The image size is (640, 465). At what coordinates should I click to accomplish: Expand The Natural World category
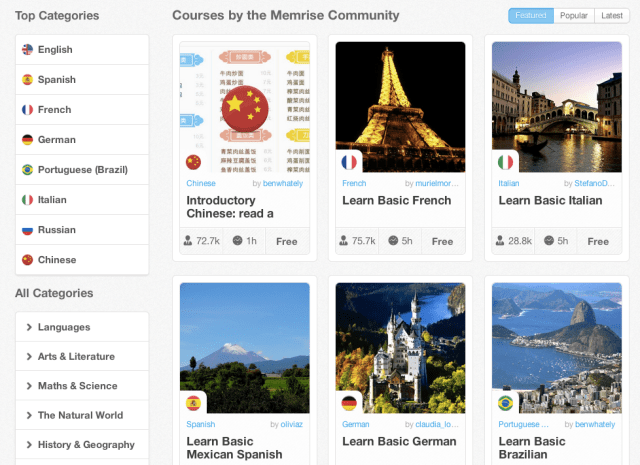[82, 415]
